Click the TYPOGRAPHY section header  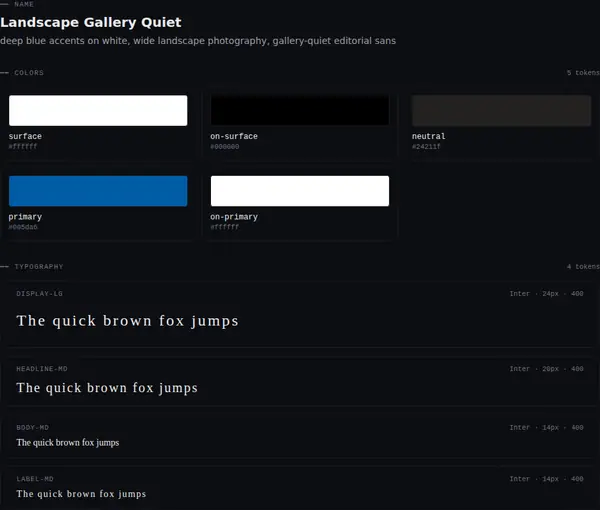(x=39, y=267)
